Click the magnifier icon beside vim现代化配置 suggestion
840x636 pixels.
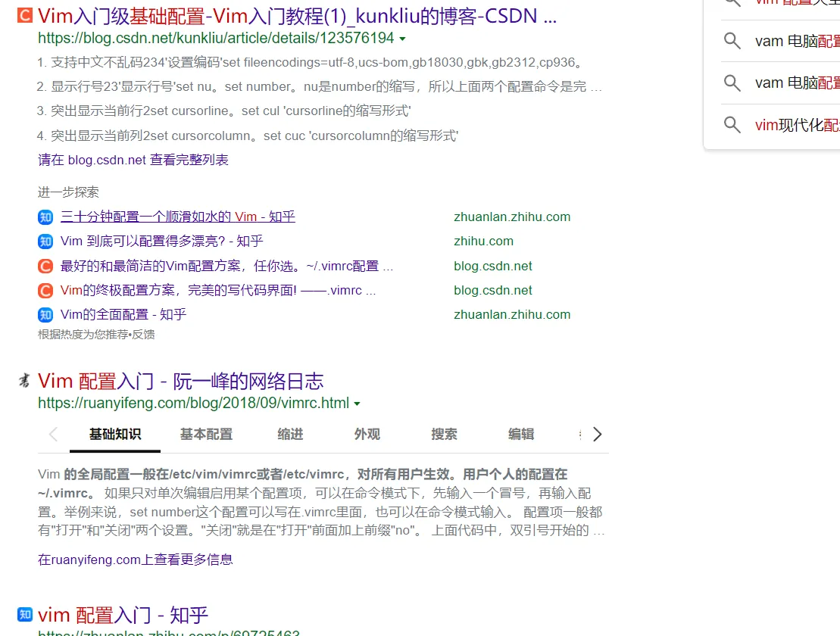pyautogui.click(x=732, y=125)
